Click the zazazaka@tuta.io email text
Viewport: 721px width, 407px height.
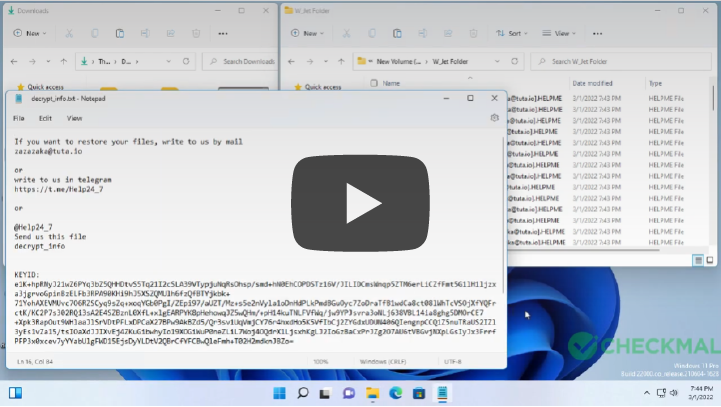pos(48,151)
